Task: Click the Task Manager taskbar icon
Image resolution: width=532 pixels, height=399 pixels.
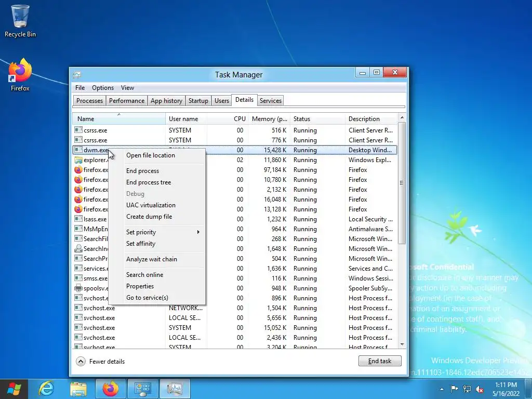Action: 175,389
